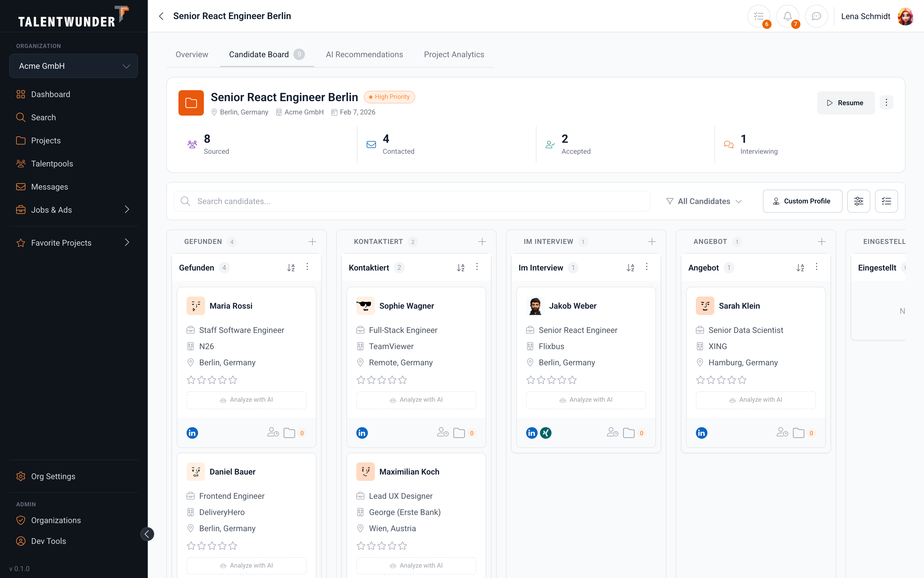Open Org Settings
Viewport: 924px width, 578px height.
click(73, 476)
